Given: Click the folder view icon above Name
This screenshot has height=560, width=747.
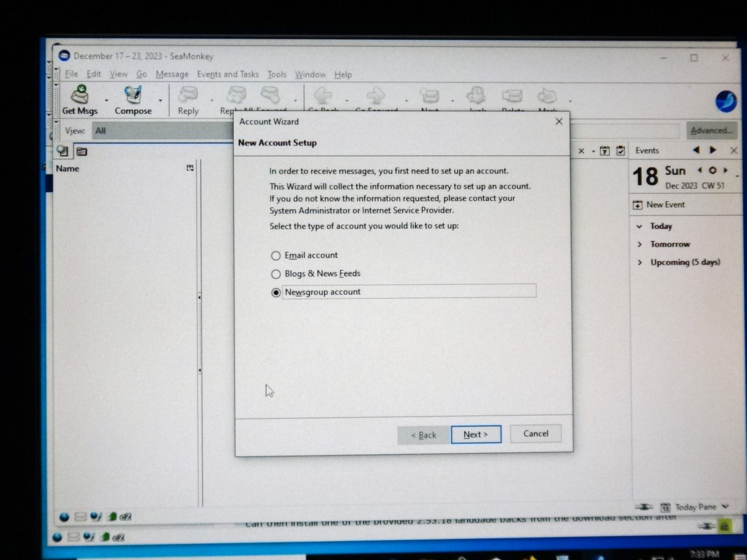Looking at the screenshot, I should (82, 151).
